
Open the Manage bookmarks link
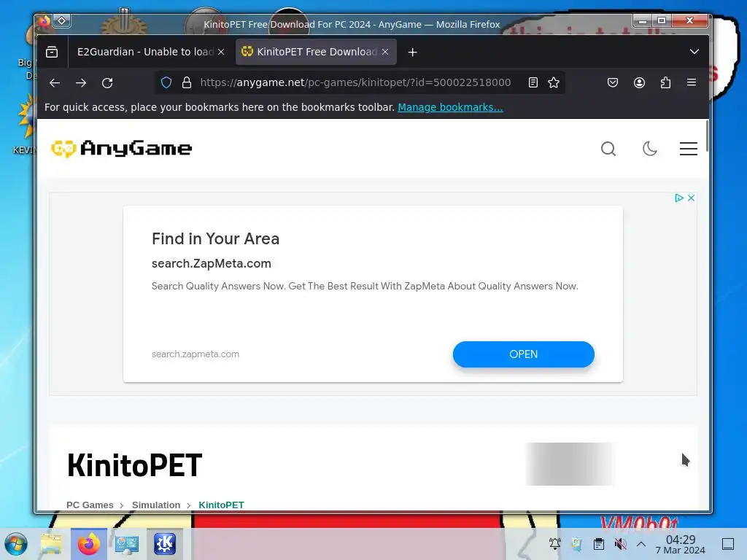450,108
